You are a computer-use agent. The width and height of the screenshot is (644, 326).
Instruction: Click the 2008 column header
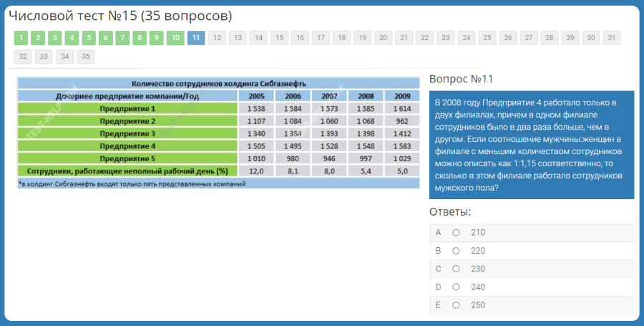point(366,96)
